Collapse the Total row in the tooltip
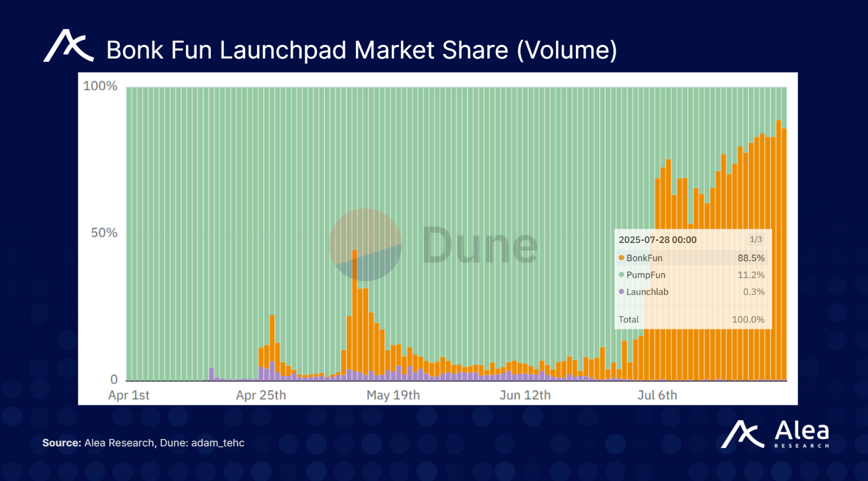 (629, 319)
